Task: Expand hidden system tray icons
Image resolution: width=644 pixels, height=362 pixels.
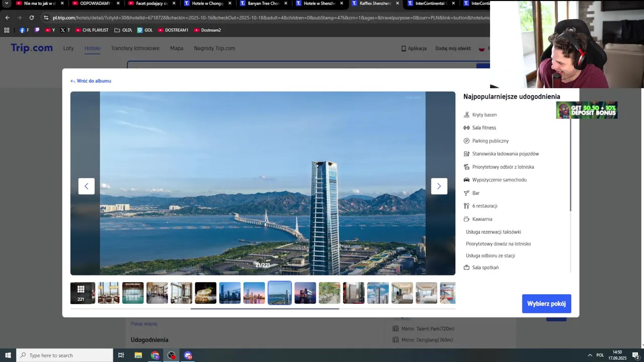Action: click(x=590, y=355)
